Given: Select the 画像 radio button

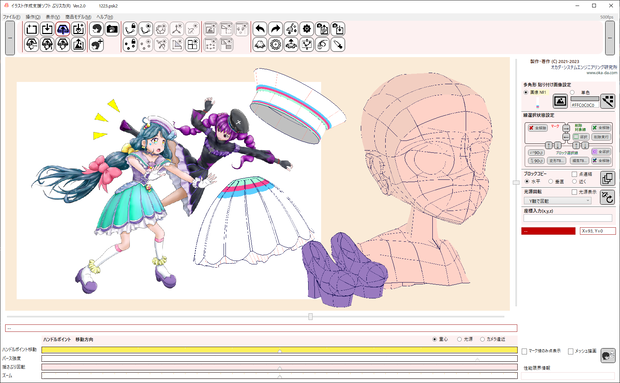Looking at the screenshot, I should [x=526, y=92].
